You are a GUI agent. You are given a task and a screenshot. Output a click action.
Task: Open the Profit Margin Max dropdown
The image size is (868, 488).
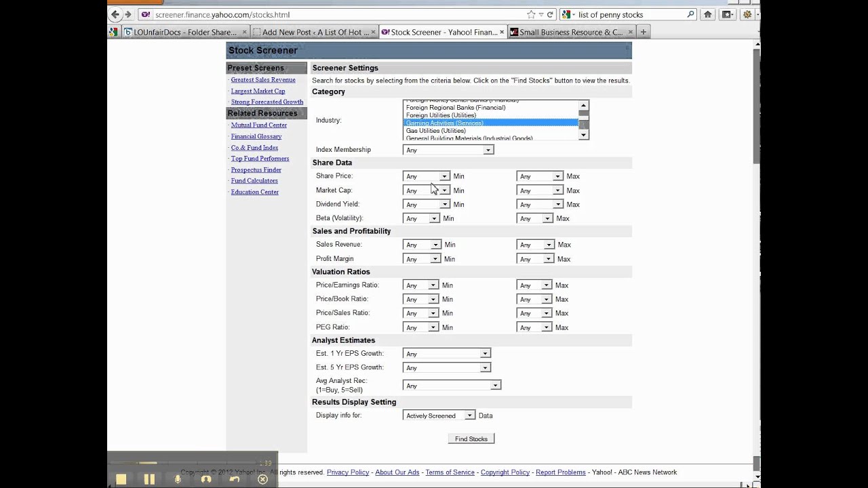(536, 259)
